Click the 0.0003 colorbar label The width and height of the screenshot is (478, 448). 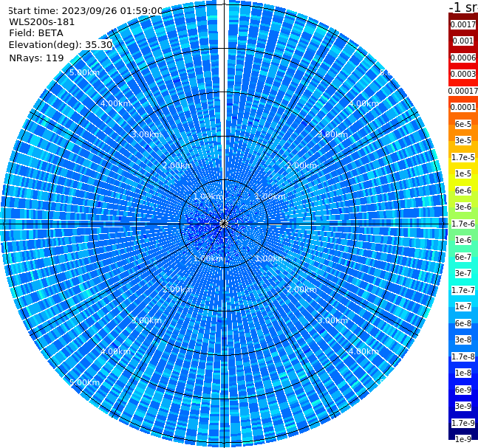point(463,74)
